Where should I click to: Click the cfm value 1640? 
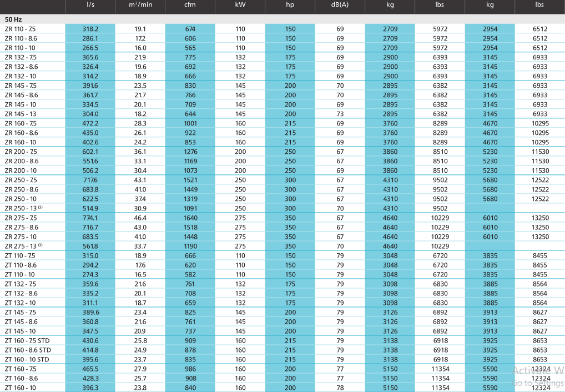click(x=190, y=218)
